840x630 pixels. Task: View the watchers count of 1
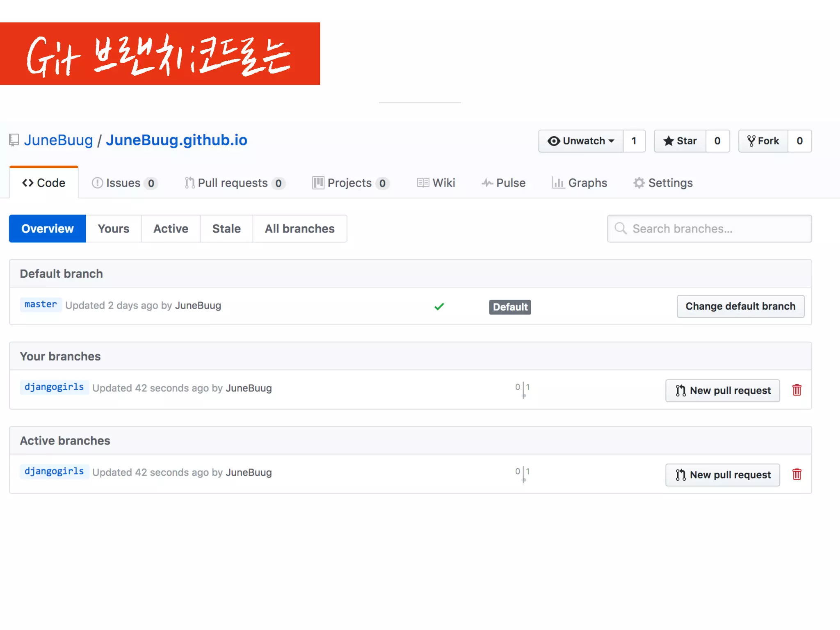point(634,141)
